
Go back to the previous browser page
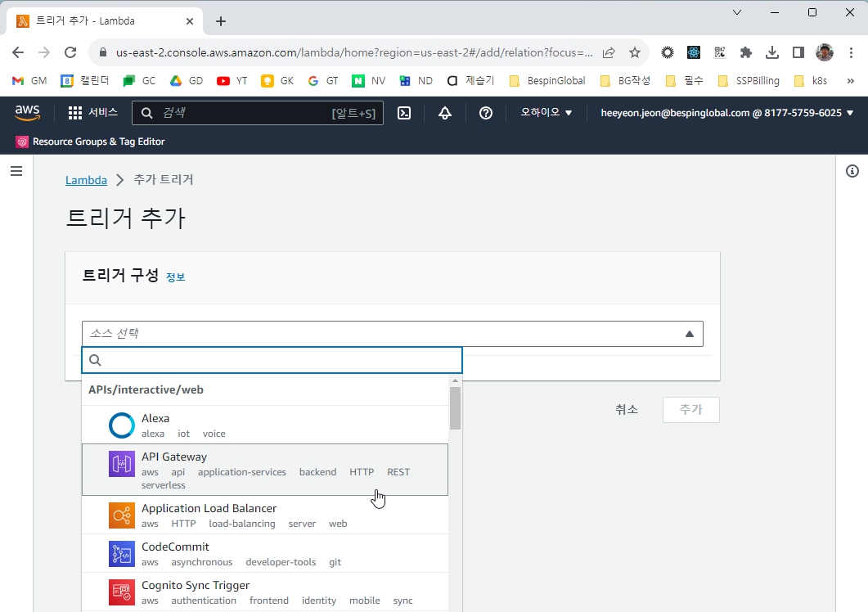click(x=18, y=52)
